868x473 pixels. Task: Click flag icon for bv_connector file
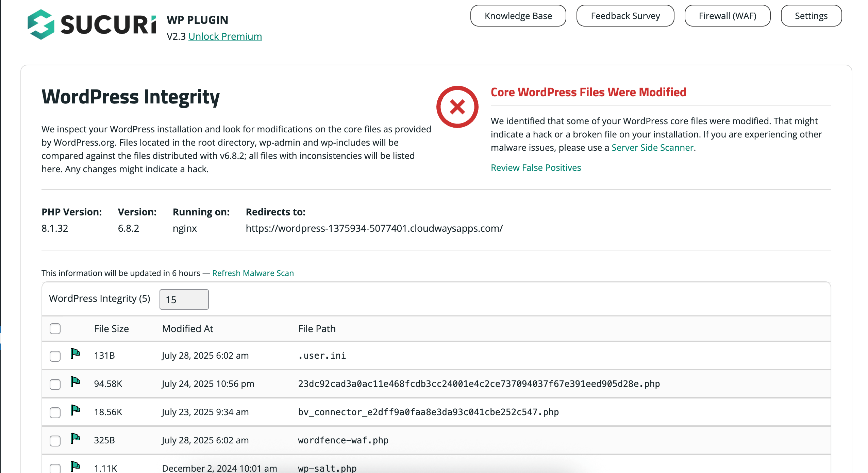75,410
